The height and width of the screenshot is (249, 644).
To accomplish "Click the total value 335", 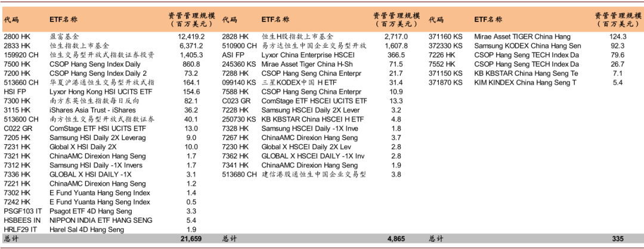I will 617,239.
